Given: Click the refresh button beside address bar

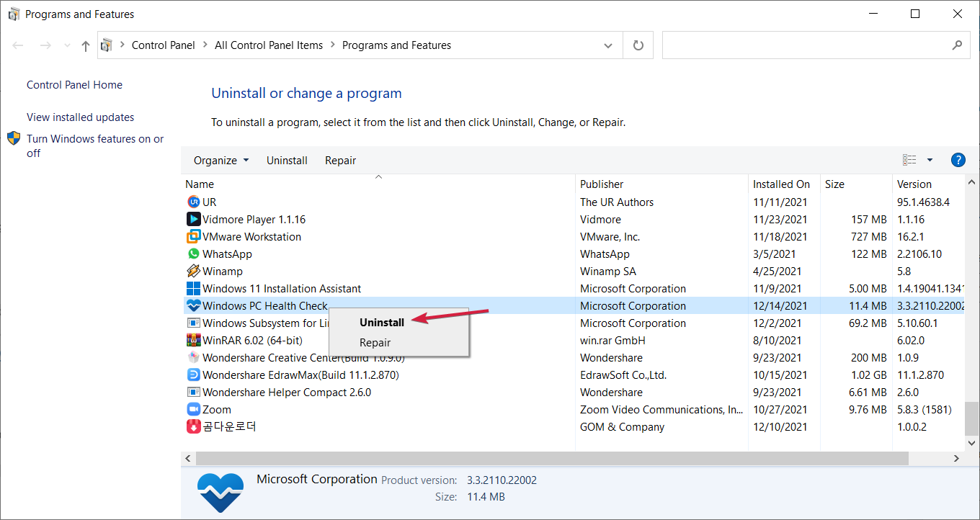Looking at the screenshot, I should pos(638,45).
